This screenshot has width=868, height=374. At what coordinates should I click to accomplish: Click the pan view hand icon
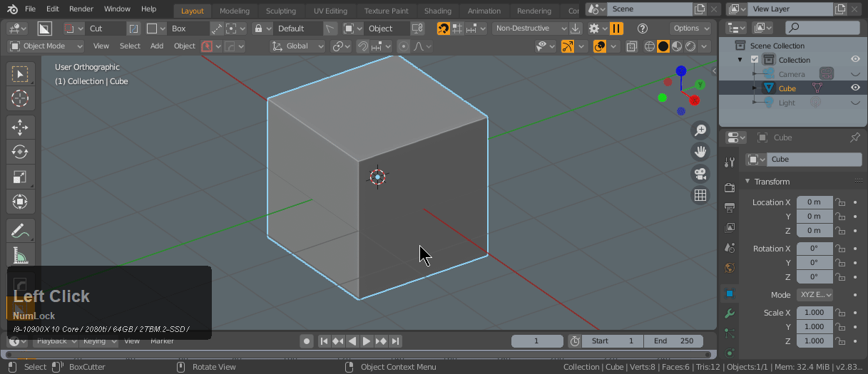point(700,152)
